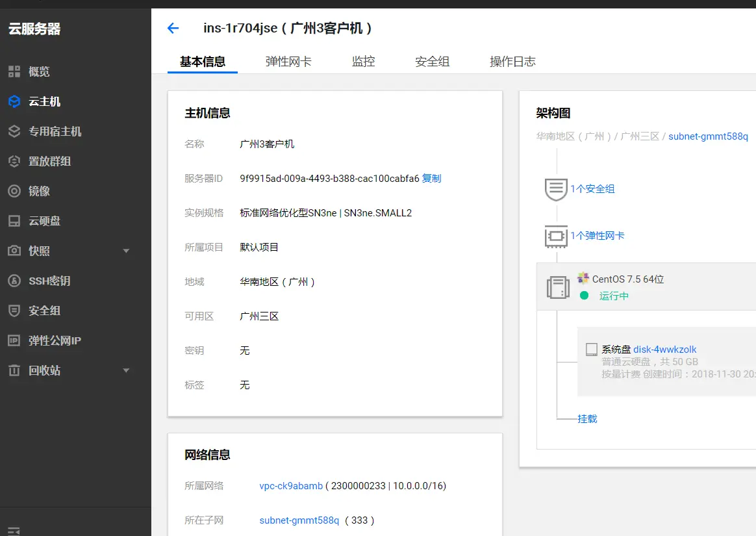The width and height of the screenshot is (756, 536).
Task: Expand the 快照 submenu arrow
Action: [126, 251]
